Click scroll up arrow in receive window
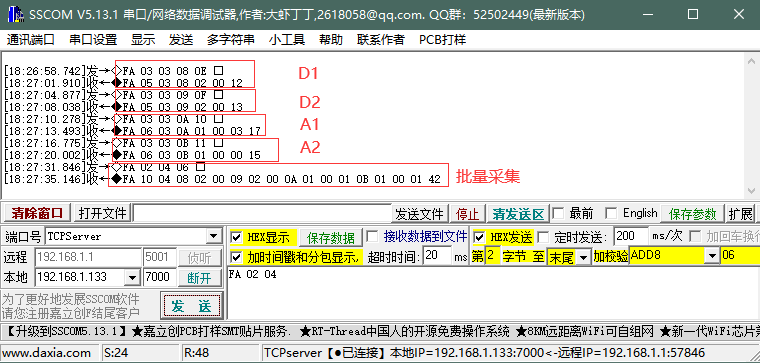This screenshot has height=363, width=760. pyautogui.click(x=751, y=61)
